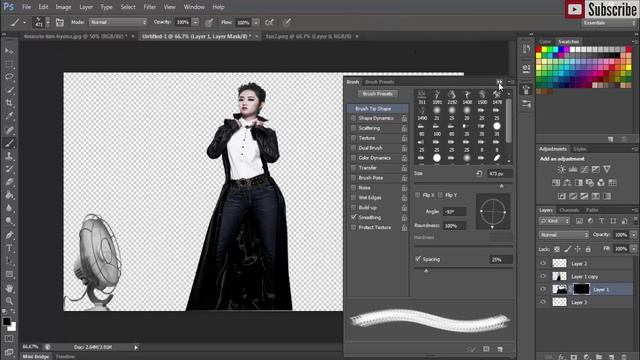Click Lock transparent pixels icon

[557, 249]
